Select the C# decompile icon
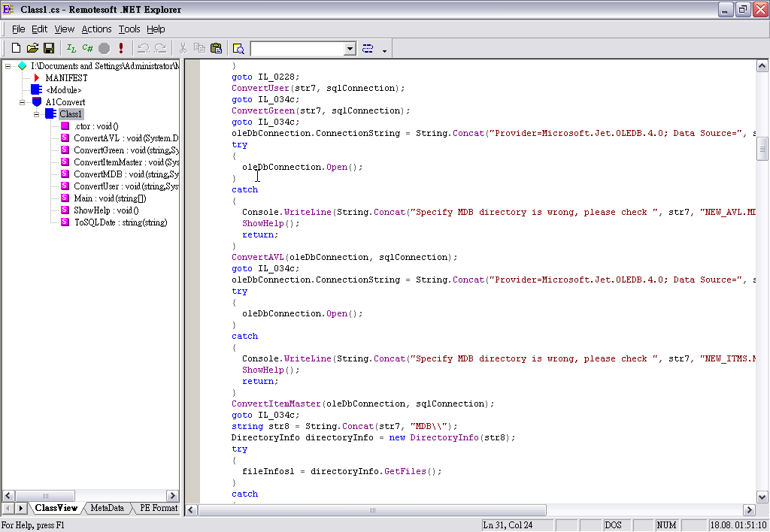The width and height of the screenshot is (770, 532). point(87,48)
